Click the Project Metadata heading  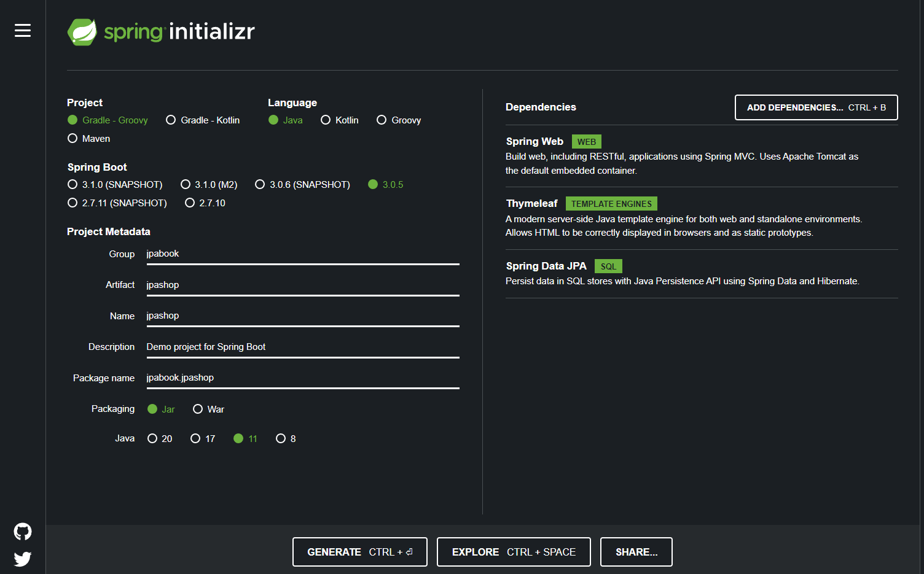click(109, 232)
